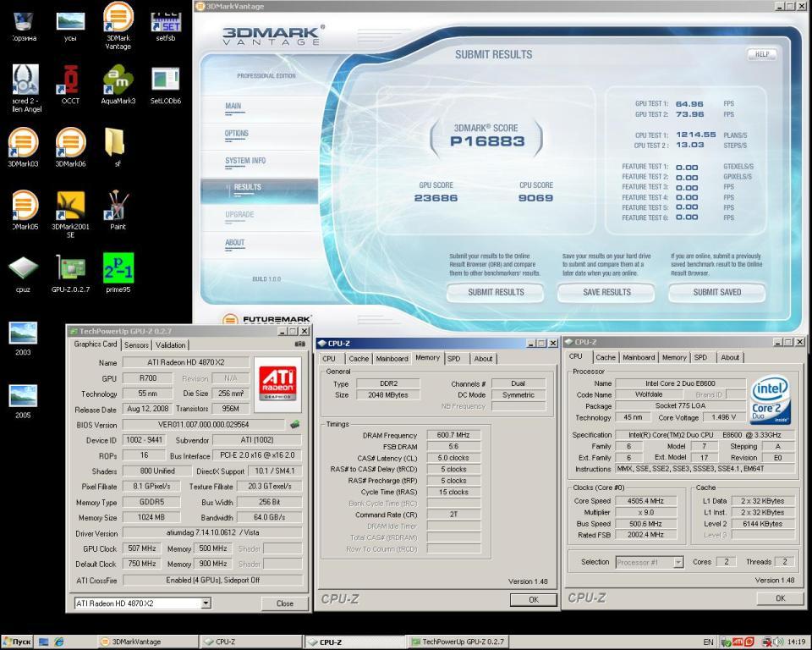
Task: Click the CPU SCORE value 9069
Action: [535, 198]
